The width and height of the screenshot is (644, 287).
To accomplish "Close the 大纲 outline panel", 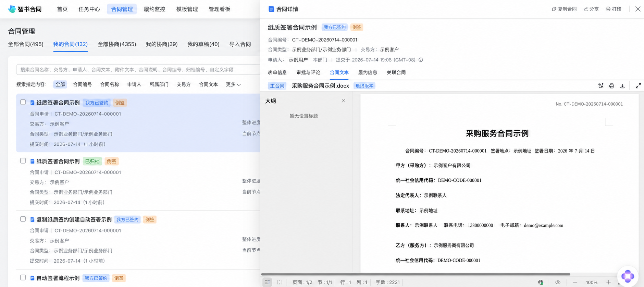I will click(343, 101).
